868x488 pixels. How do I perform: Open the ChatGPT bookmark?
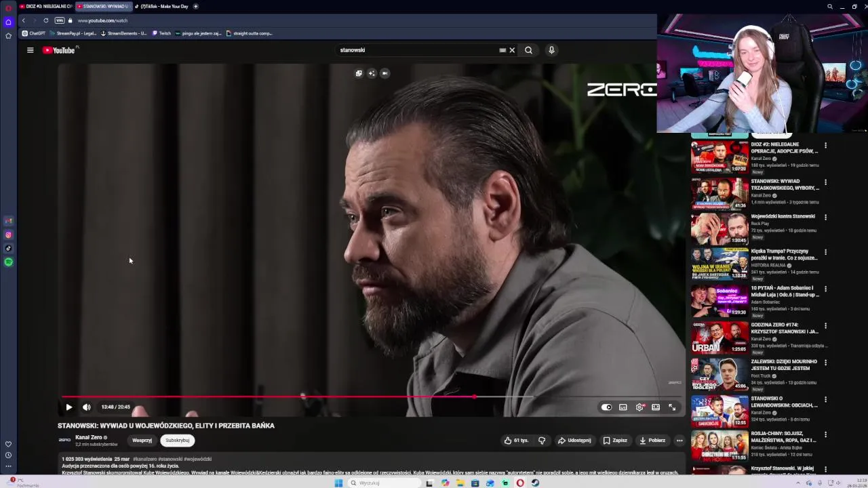pyautogui.click(x=34, y=33)
